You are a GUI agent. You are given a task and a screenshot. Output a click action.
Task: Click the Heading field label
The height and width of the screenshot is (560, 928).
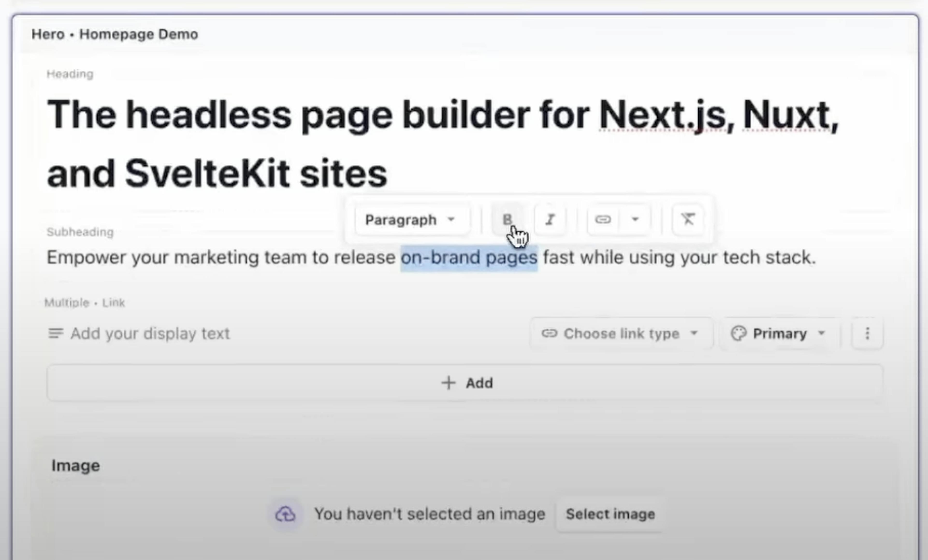click(x=70, y=74)
